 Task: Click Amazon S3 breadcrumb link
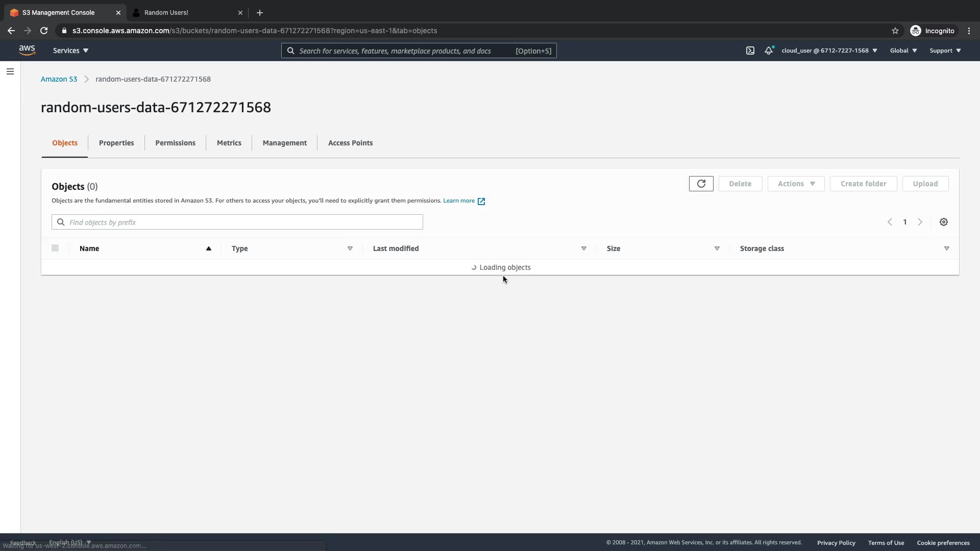[59, 79]
